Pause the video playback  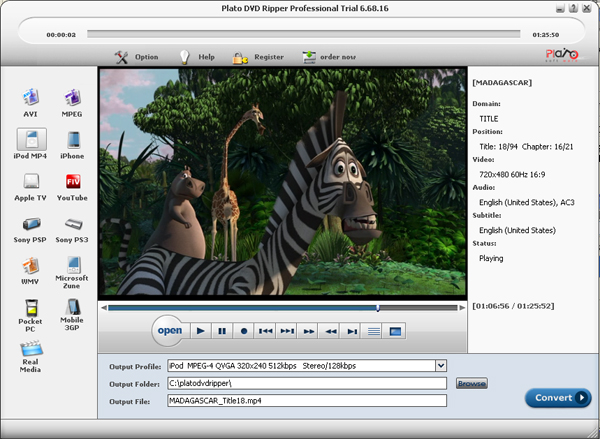[222, 330]
